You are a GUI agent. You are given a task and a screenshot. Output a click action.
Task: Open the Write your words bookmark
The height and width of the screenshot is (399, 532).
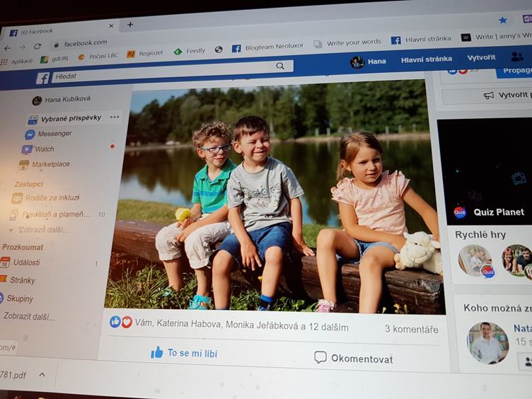click(347, 43)
